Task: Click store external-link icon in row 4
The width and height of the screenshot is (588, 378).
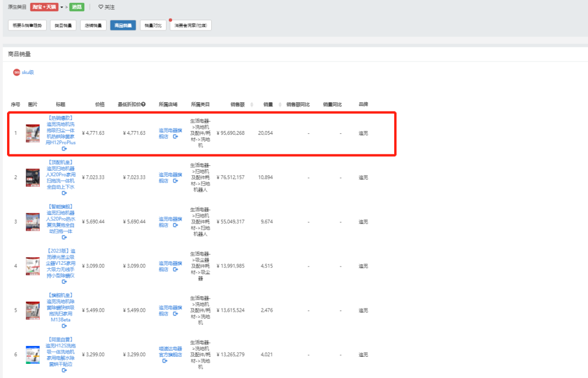Action: (x=175, y=269)
